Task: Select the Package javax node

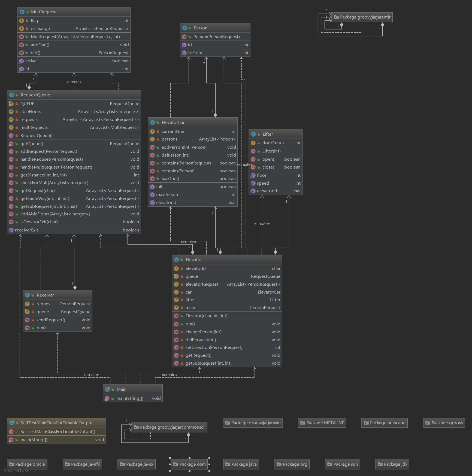Action: pos(137,464)
